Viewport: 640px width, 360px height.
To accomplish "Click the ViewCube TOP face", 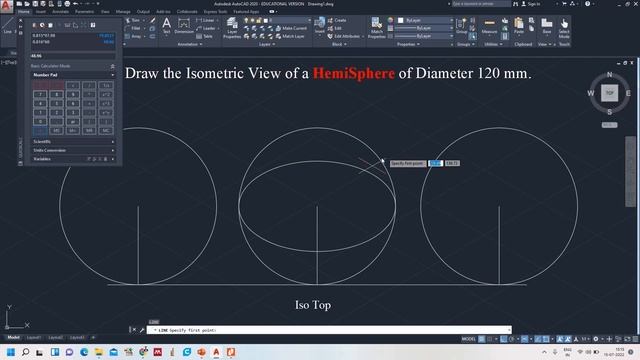I will point(609,93).
